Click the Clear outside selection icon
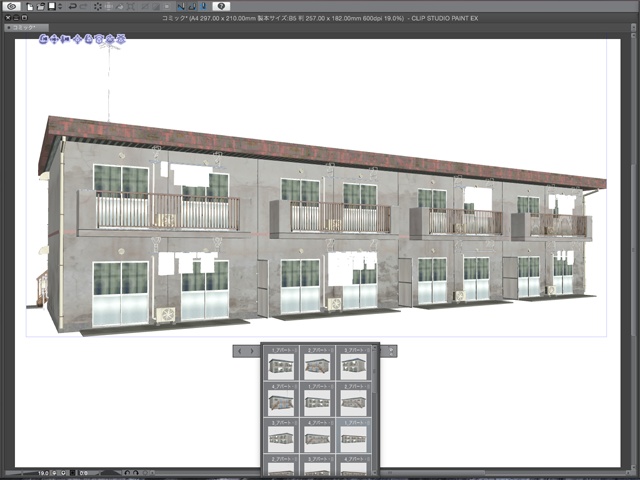 109,6
